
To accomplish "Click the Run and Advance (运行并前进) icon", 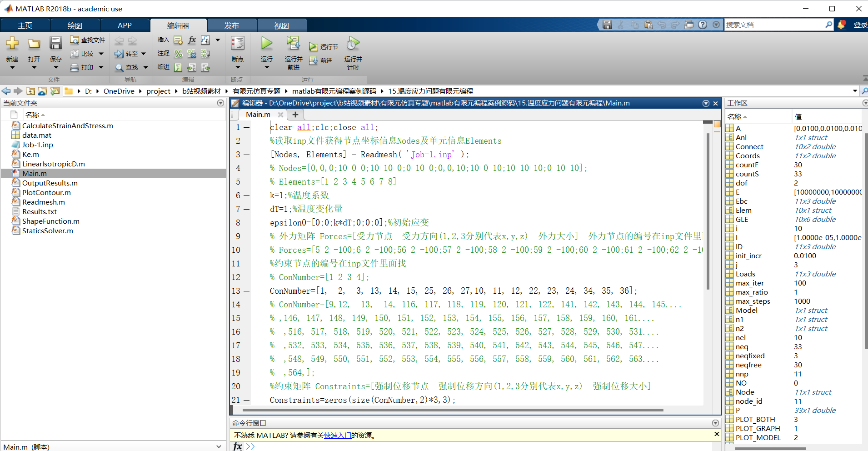I will tap(293, 44).
